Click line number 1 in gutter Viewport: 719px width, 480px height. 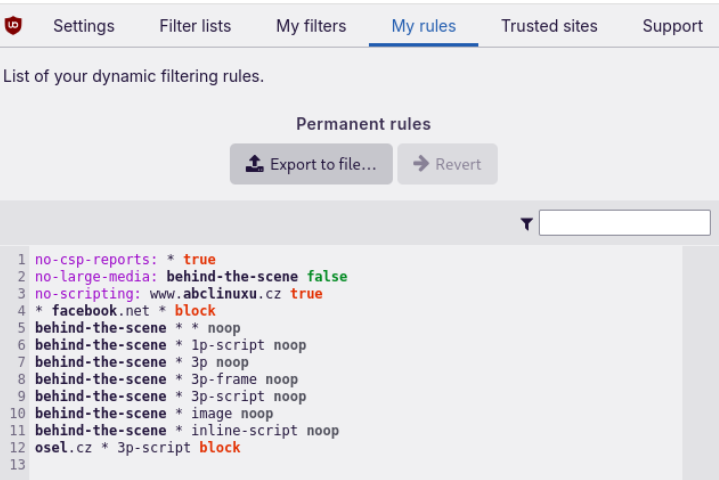coord(21,259)
